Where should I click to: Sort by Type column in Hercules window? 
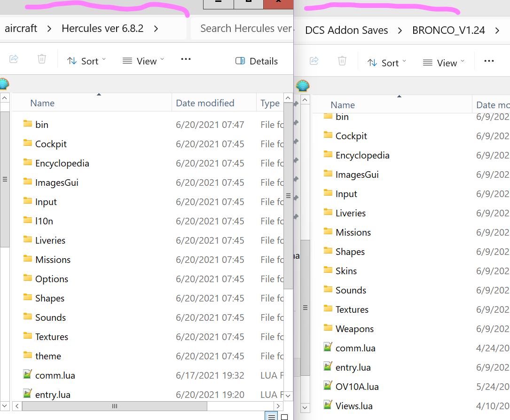point(270,103)
